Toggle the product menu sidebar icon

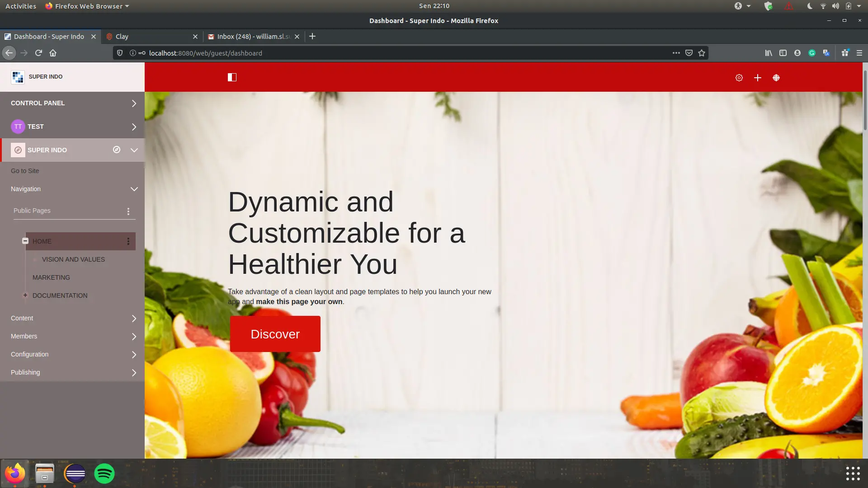(x=232, y=77)
